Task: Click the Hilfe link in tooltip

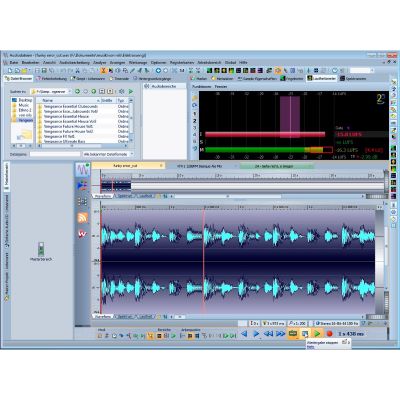Action: pyautogui.click(x=310, y=347)
